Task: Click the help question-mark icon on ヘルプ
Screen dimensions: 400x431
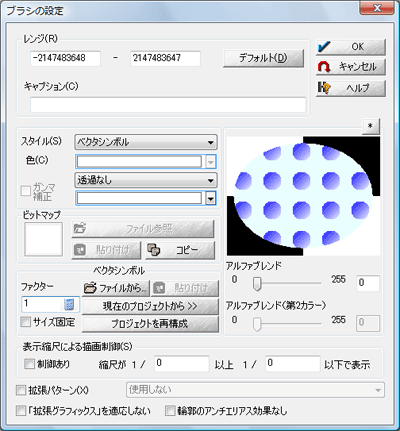Action: point(324,88)
